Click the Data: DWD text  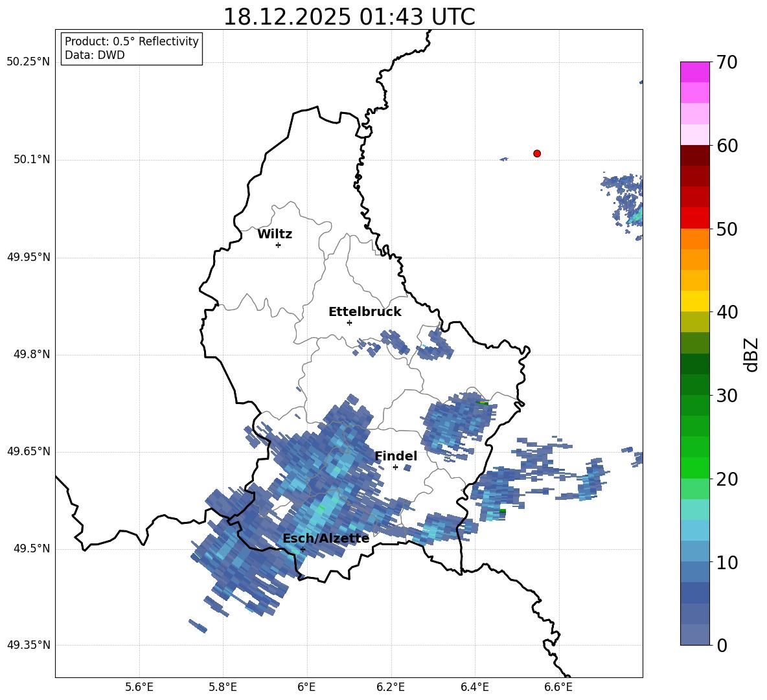click(x=95, y=55)
